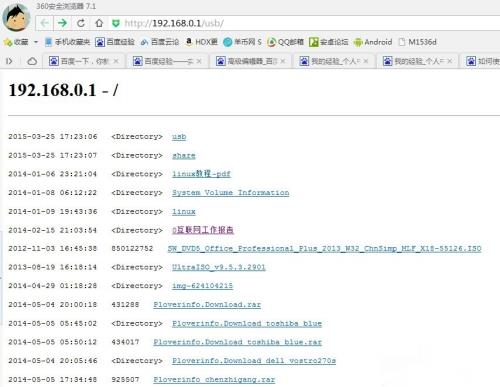
Task: Open the usb directory link
Action: pos(179,137)
